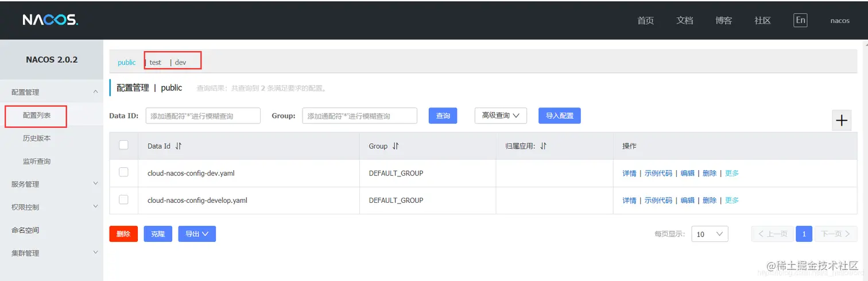Click the plus icon to add configuration

(842, 120)
